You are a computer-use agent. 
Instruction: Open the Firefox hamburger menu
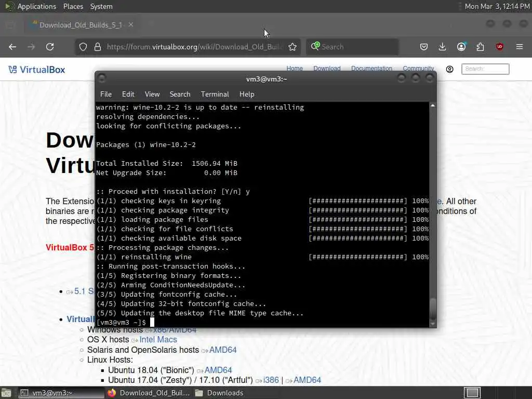pyautogui.click(x=520, y=47)
